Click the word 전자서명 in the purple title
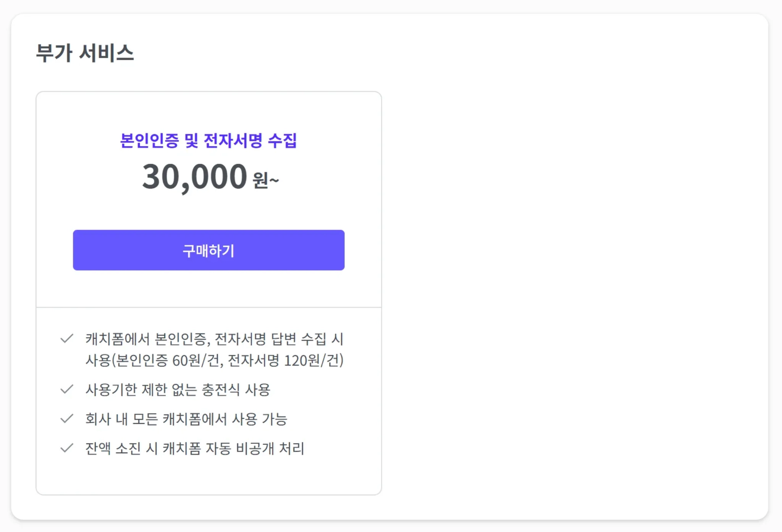Screen dimensions: 782x532 [x=233, y=141]
